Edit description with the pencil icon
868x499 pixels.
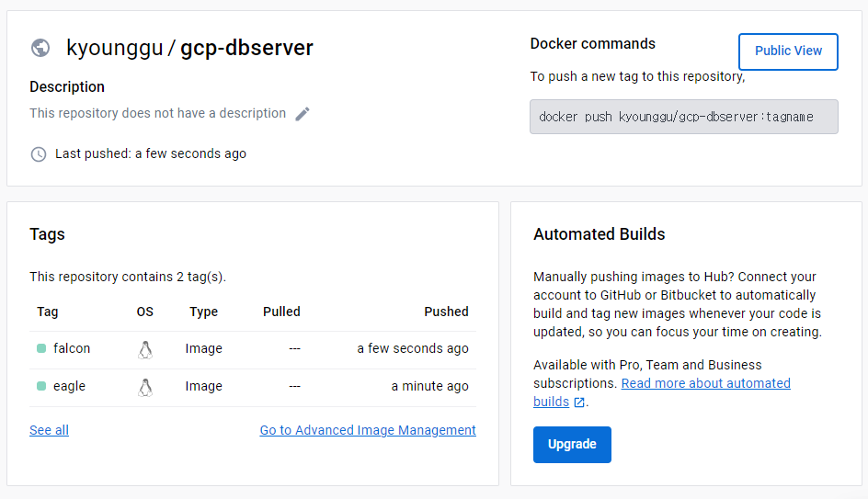point(303,114)
